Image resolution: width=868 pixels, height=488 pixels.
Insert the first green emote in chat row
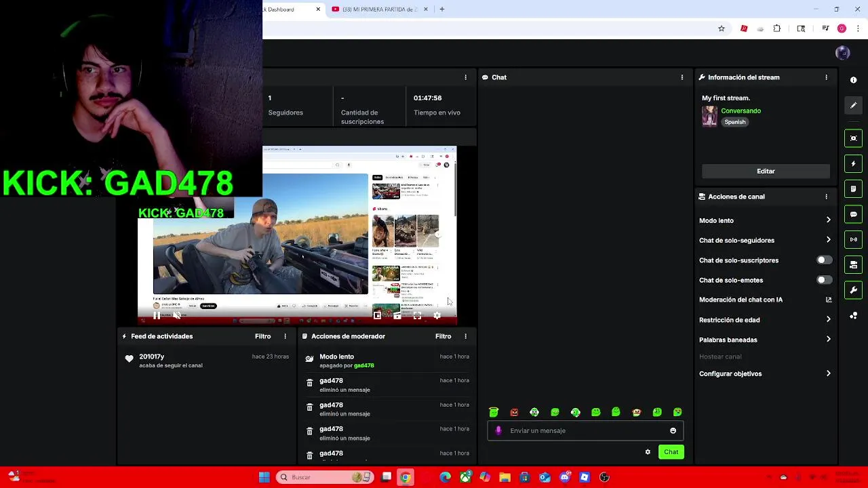[494, 412]
